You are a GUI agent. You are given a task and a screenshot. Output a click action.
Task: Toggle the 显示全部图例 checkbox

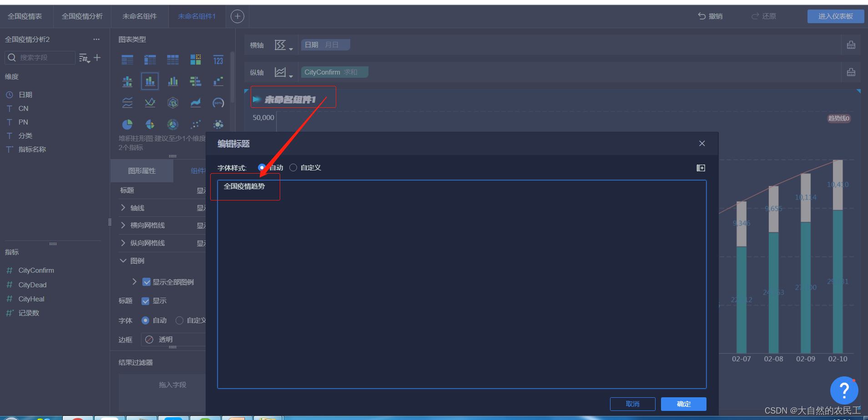(x=146, y=282)
